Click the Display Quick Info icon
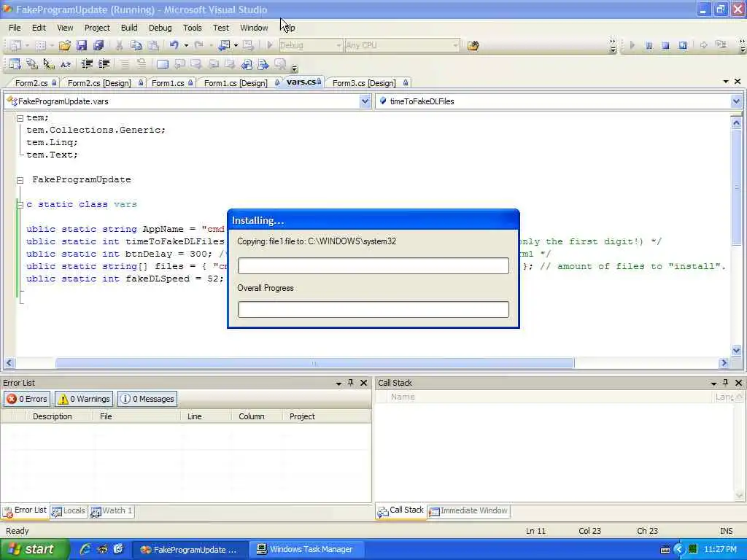747x560 pixels. point(49,64)
